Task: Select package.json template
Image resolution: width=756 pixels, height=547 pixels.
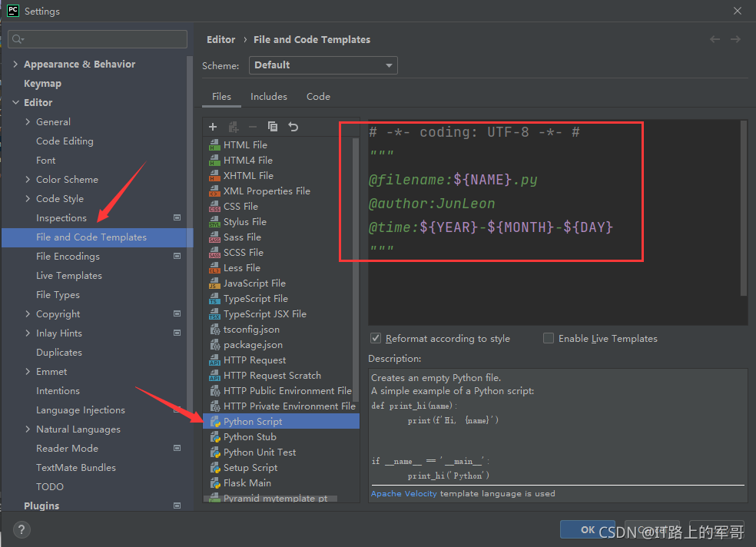Action: point(253,345)
